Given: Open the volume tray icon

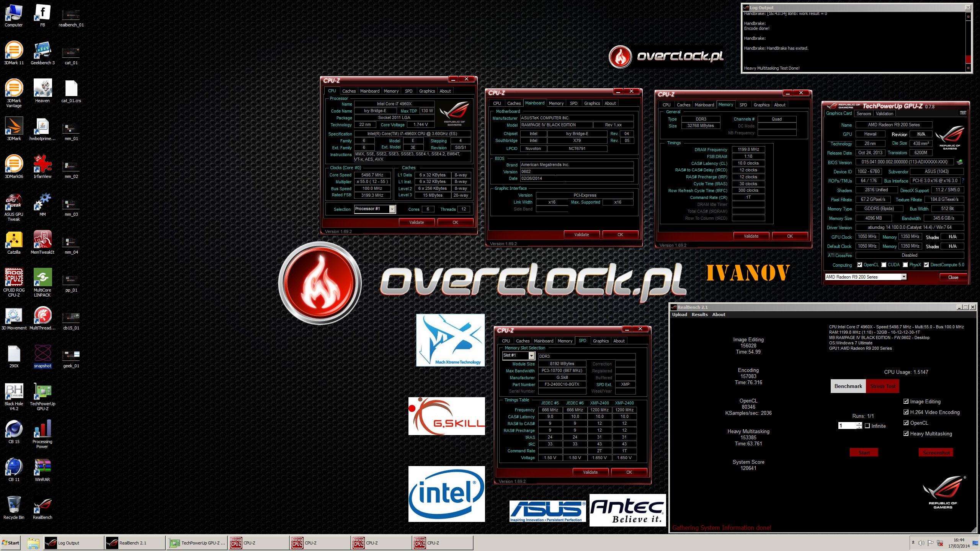Looking at the screenshot, I should tap(921, 543).
